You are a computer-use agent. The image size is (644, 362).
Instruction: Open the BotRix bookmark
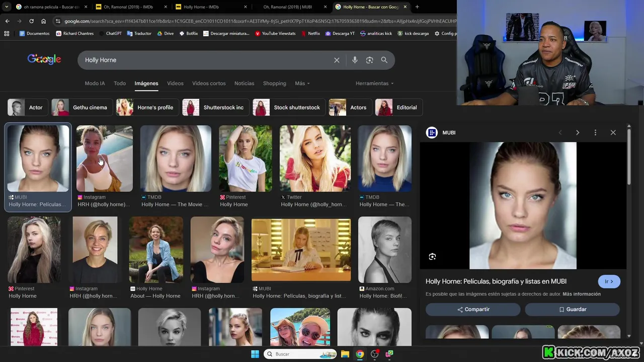pyautogui.click(x=188, y=33)
